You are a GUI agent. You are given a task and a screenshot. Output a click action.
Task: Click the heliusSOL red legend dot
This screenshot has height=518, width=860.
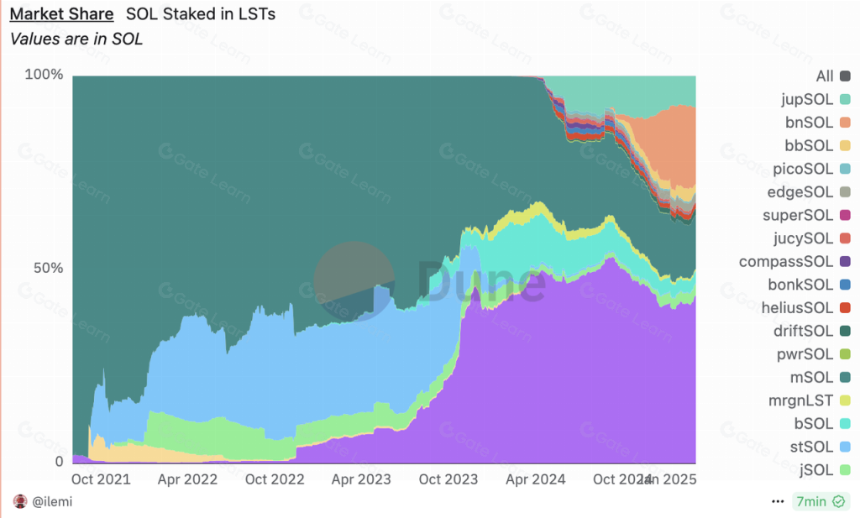click(845, 308)
